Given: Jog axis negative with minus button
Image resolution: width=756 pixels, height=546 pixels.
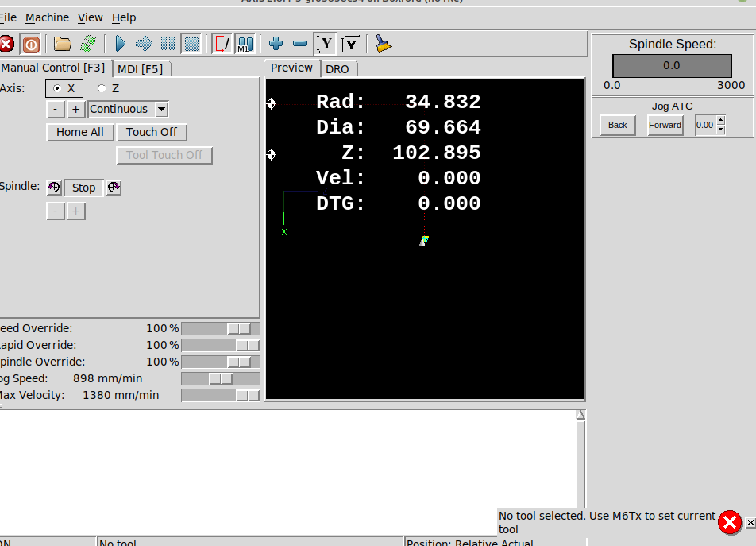Looking at the screenshot, I should click(56, 109).
